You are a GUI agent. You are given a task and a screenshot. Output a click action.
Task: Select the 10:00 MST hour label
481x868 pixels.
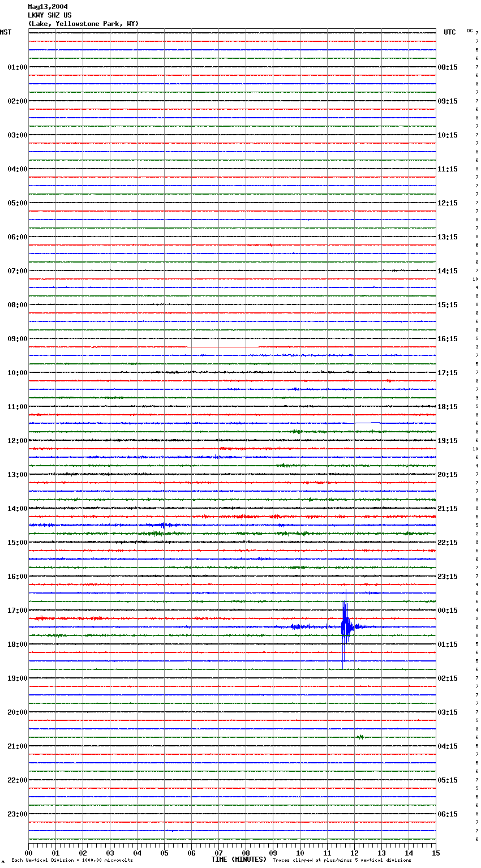click(x=18, y=373)
